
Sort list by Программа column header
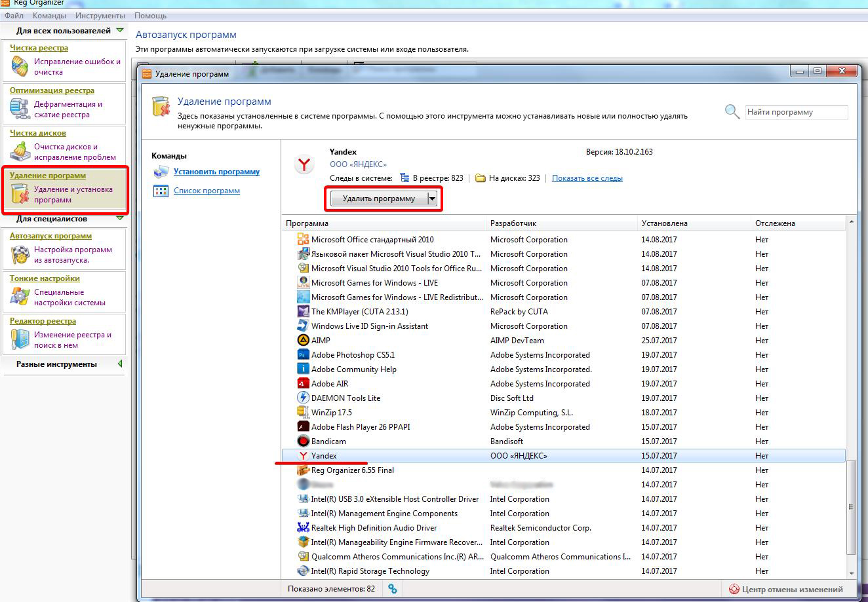coord(384,223)
